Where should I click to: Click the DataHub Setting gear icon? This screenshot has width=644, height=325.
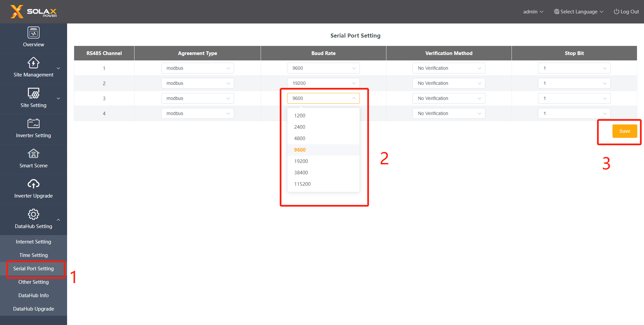click(34, 214)
